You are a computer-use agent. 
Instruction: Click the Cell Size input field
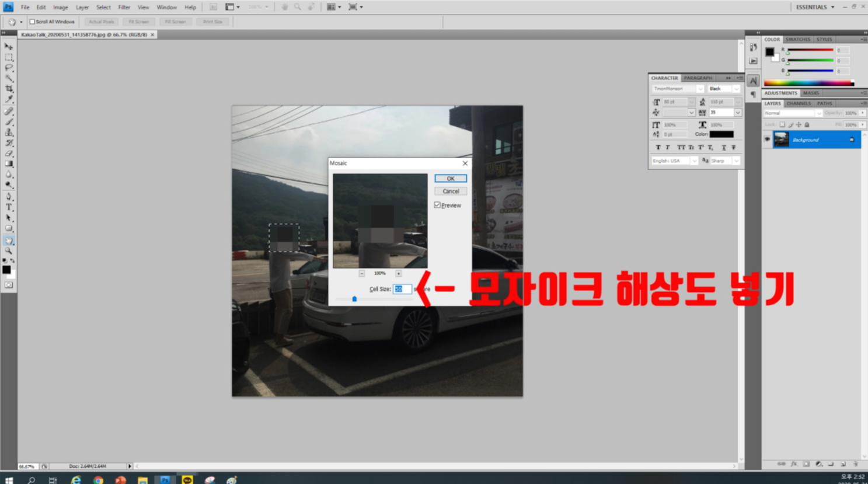tap(402, 289)
